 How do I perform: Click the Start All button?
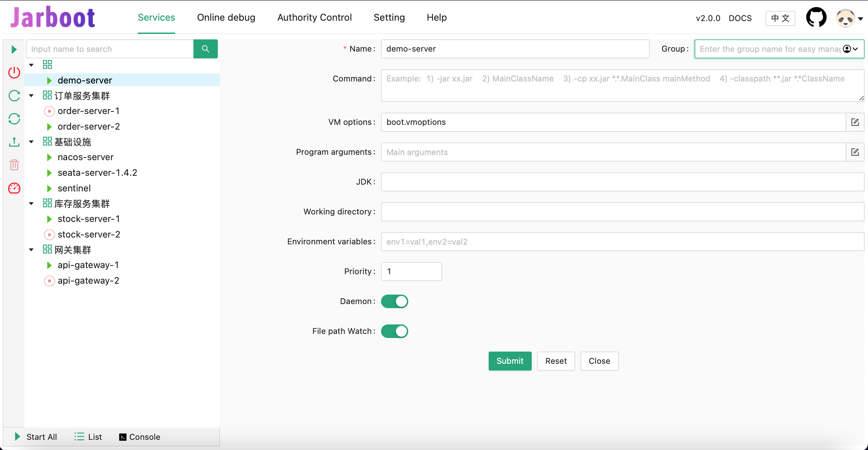point(36,437)
